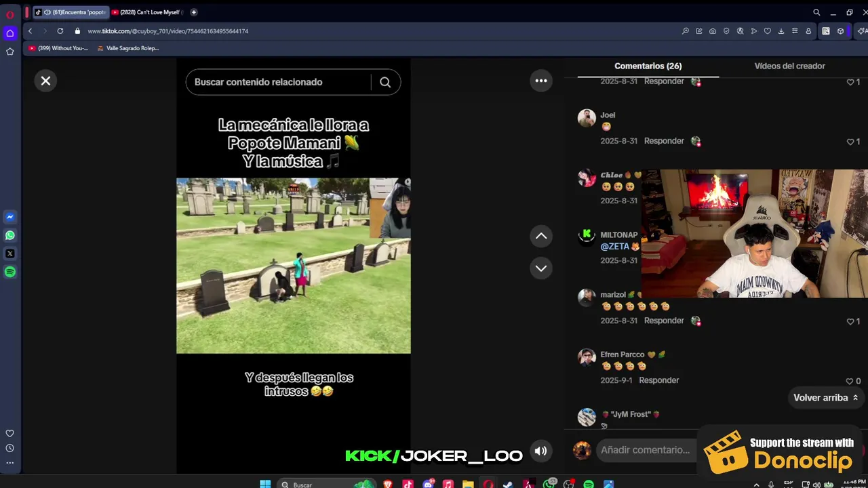Open the Windows Start button
This screenshot has height=488, width=868.
[265, 484]
